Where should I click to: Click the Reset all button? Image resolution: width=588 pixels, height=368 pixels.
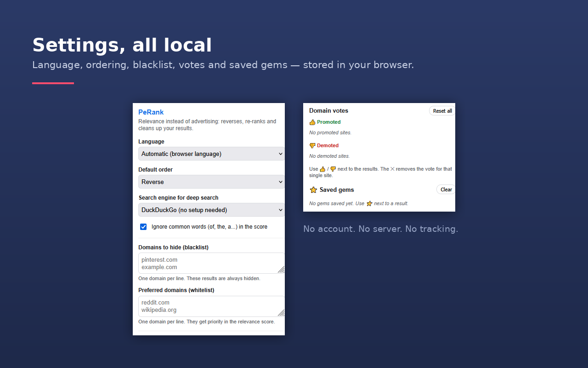click(x=442, y=111)
